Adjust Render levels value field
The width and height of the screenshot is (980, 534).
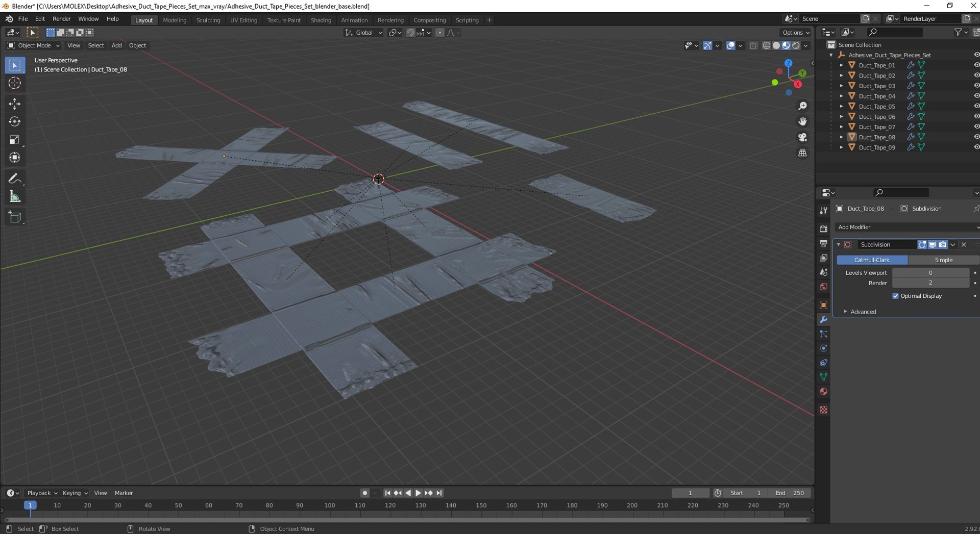click(930, 283)
